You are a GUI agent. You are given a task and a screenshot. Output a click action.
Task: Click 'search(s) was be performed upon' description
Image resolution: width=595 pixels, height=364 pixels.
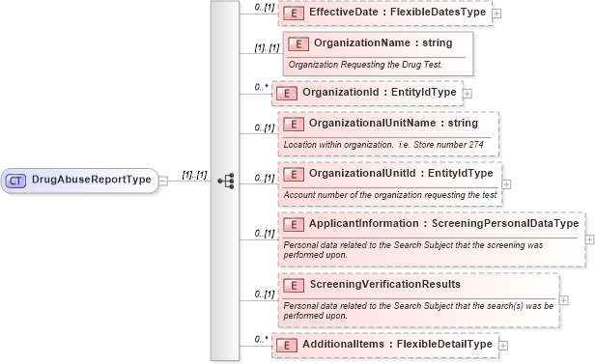coord(418,311)
